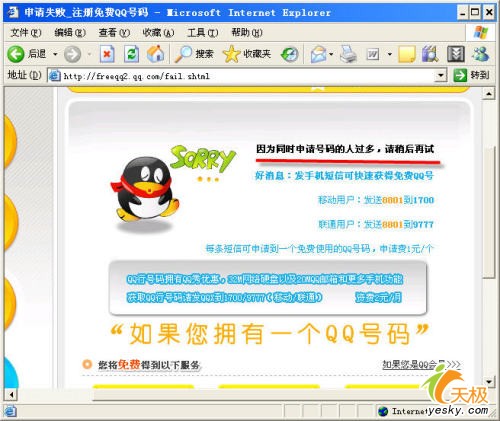The width and height of the screenshot is (500, 421).
Task: Click the 每条短信可申请 fee notice text
Action: (x=319, y=249)
